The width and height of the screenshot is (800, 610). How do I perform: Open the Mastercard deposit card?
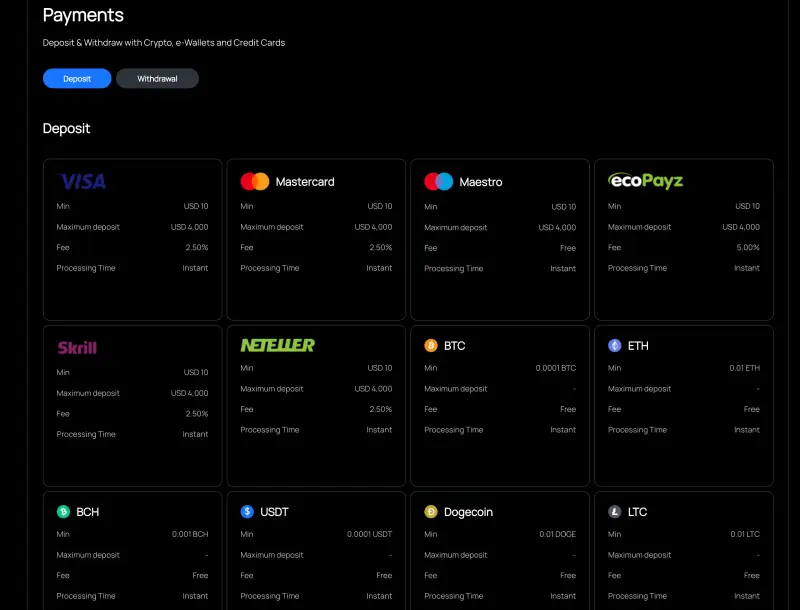click(316, 238)
